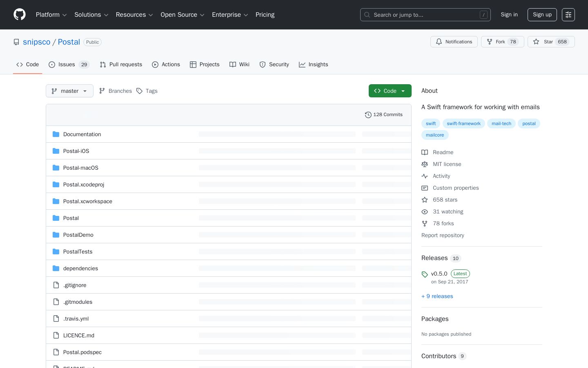Star the repository with the Star button
The image size is (588, 368).
coord(551,42)
